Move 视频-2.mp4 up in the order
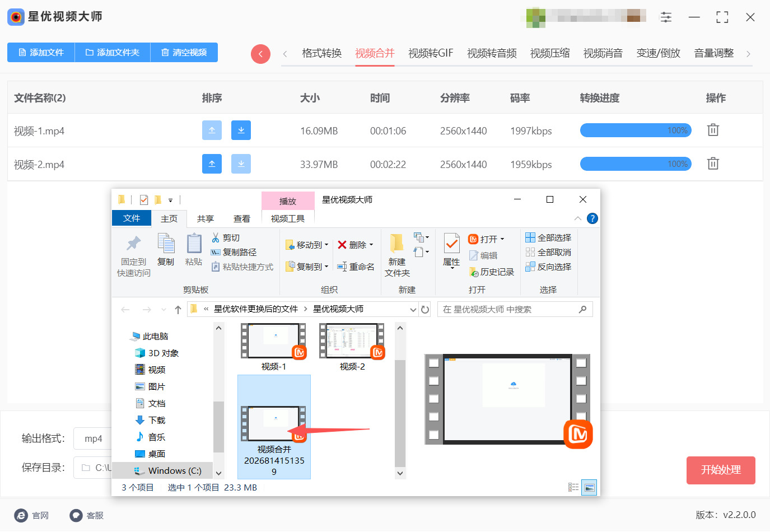The image size is (770, 532). tap(212, 164)
